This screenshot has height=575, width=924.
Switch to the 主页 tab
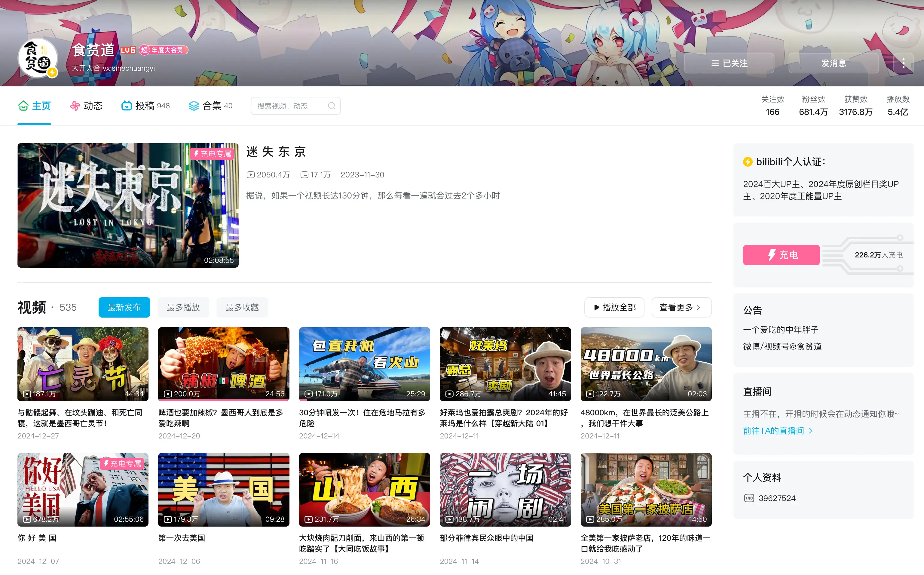tap(34, 106)
